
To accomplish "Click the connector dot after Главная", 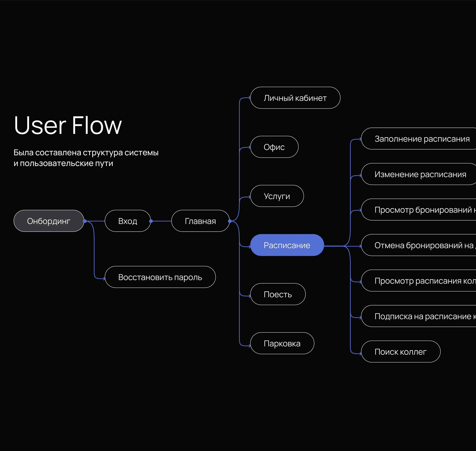I will tap(230, 221).
